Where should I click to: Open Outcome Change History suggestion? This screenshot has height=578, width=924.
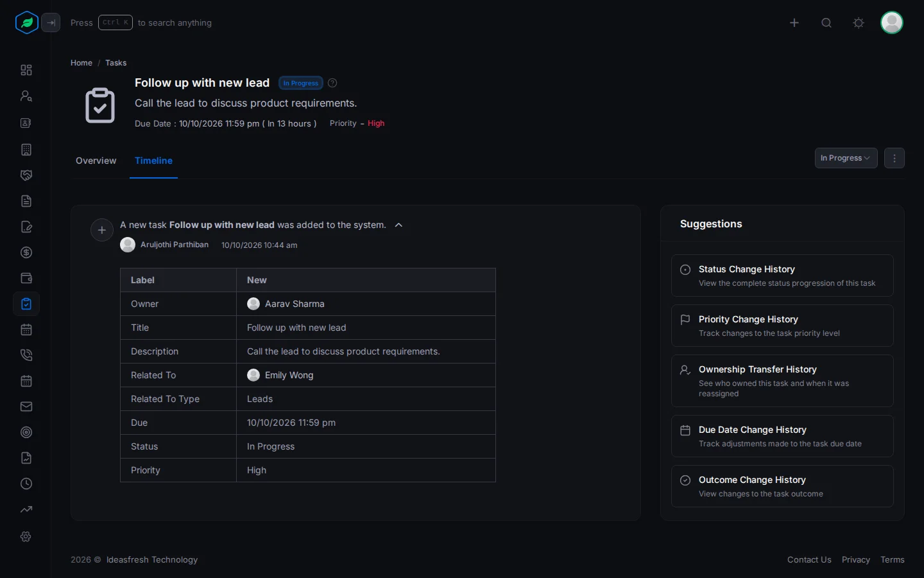[782, 486]
